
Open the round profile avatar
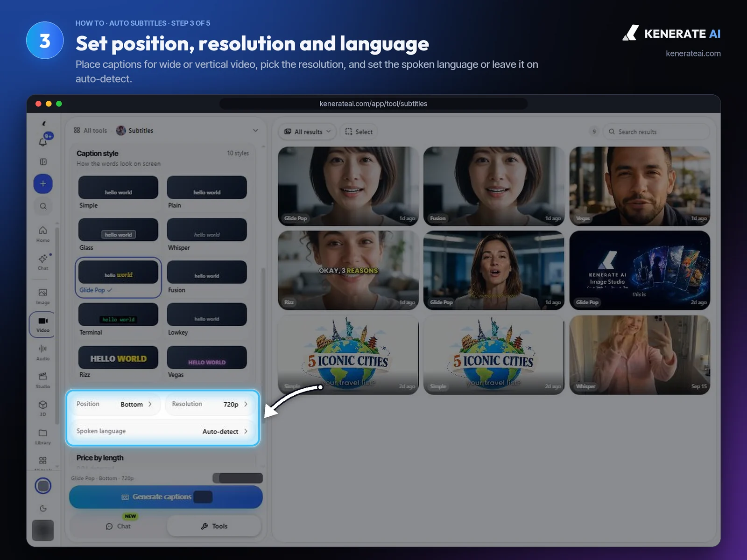click(x=43, y=486)
